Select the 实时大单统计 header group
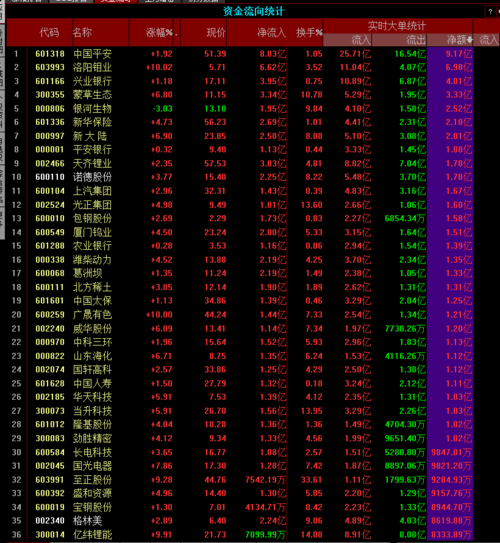This screenshot has width=500, height=543. point(397,26)
